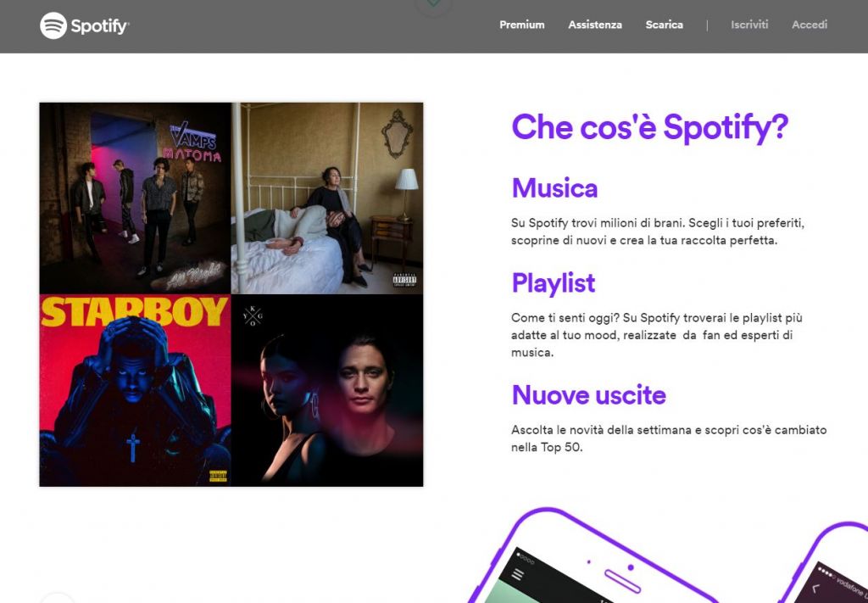Click the Accedi login link
The image size is (868, 603).
tap(810, 25)
